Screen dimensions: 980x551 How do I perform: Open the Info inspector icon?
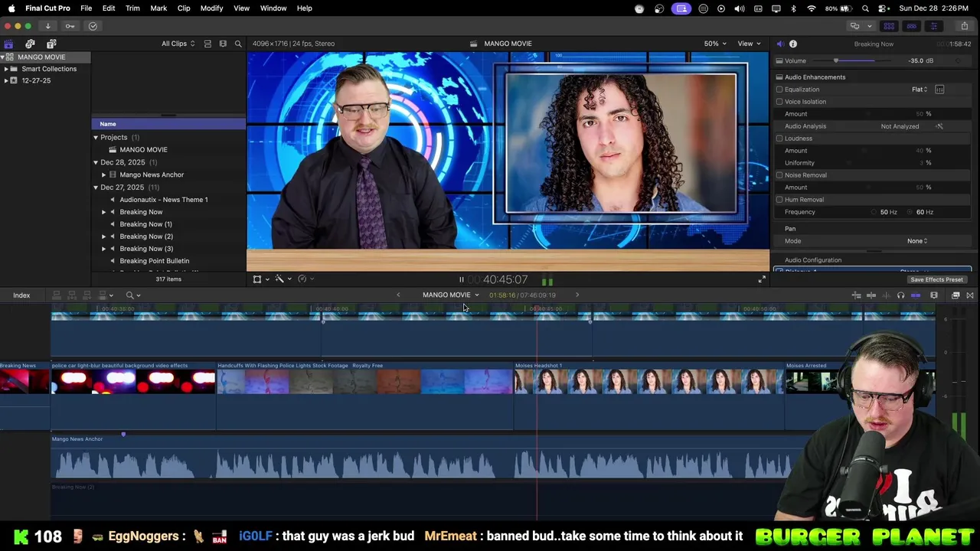point(793,44)
